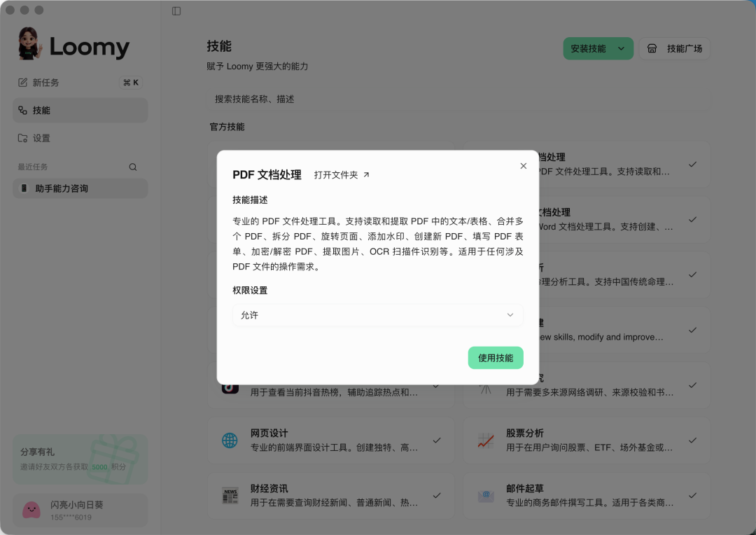Click the 最近任务 section label
Screen dimensions: 756x535
pos(33,167)
